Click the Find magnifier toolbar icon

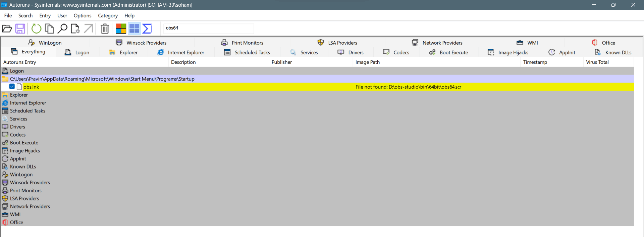point(62,29)
